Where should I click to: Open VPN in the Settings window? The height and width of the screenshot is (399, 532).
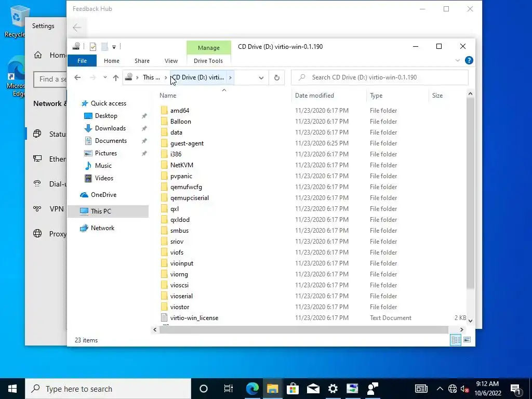click(x=56, y=209)
